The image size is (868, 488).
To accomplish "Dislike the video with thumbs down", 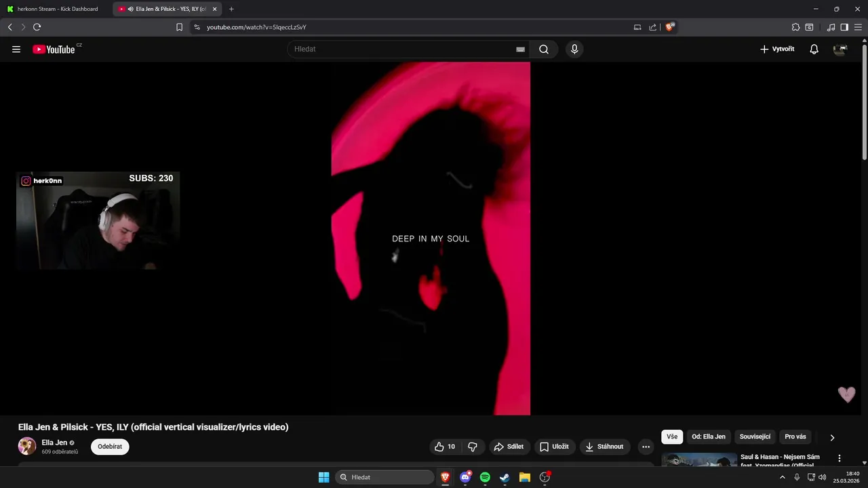I will click(x=473, y=447).
